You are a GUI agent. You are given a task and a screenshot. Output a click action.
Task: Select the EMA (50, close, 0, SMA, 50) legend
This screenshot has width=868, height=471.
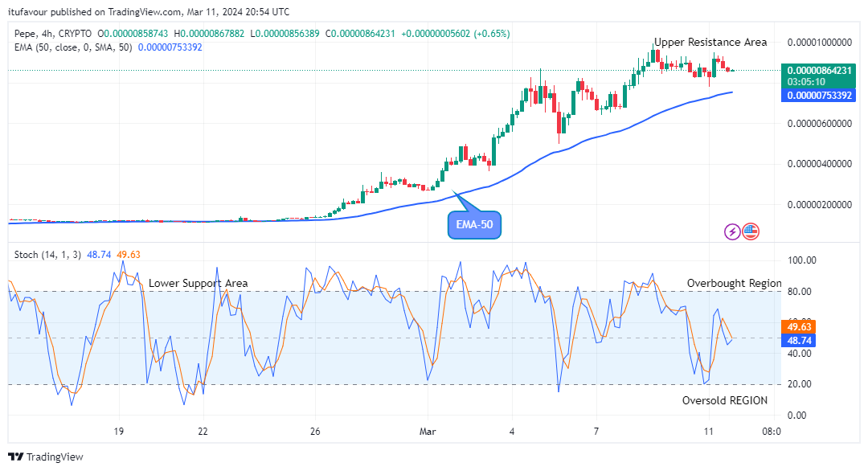73,47
